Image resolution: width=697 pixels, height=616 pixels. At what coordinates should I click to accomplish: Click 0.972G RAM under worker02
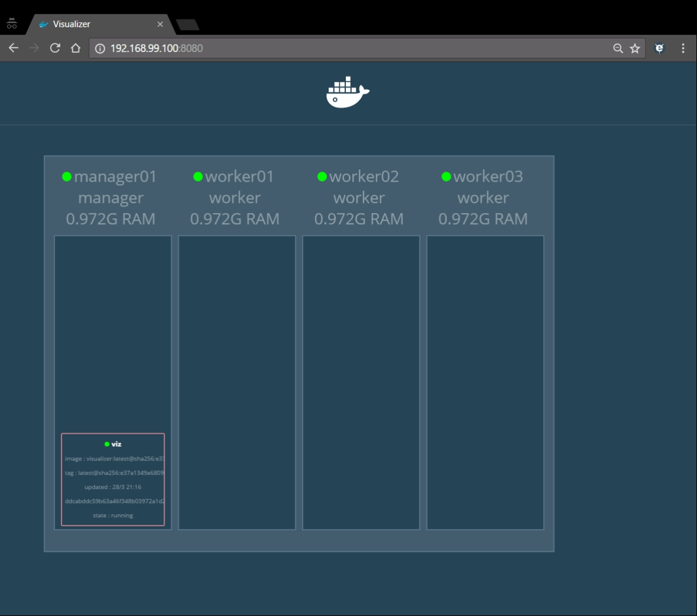pos(359,219)
